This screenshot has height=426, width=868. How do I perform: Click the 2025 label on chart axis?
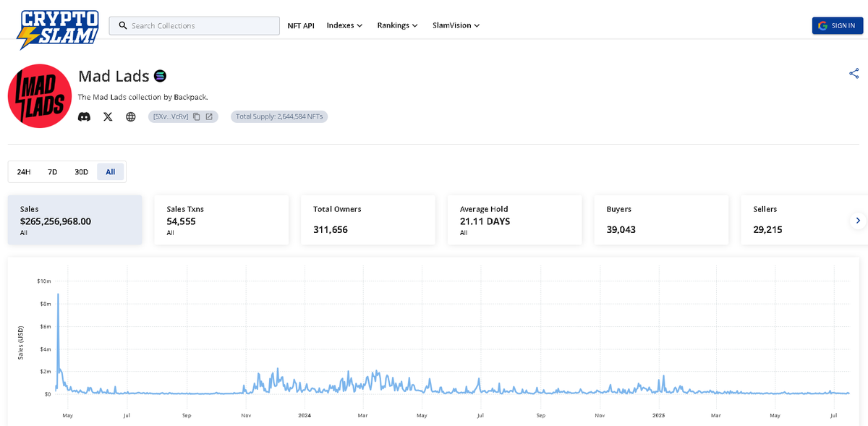[x=658, y=416]
